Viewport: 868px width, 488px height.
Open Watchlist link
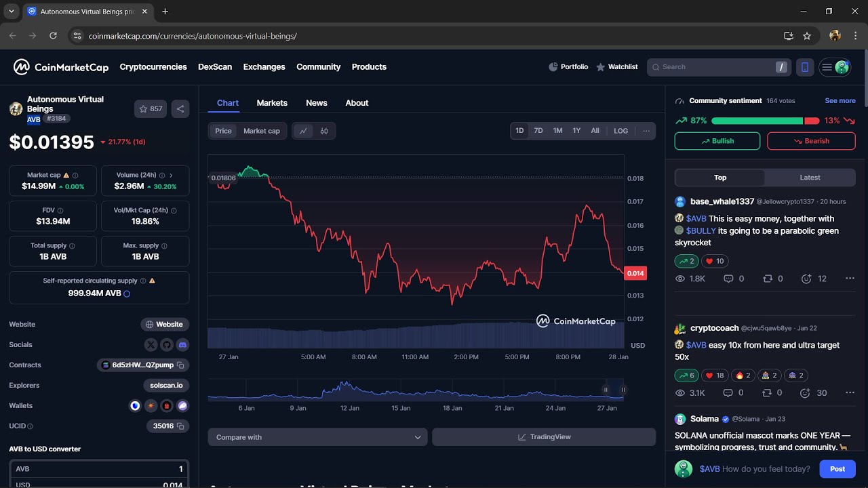617,67
